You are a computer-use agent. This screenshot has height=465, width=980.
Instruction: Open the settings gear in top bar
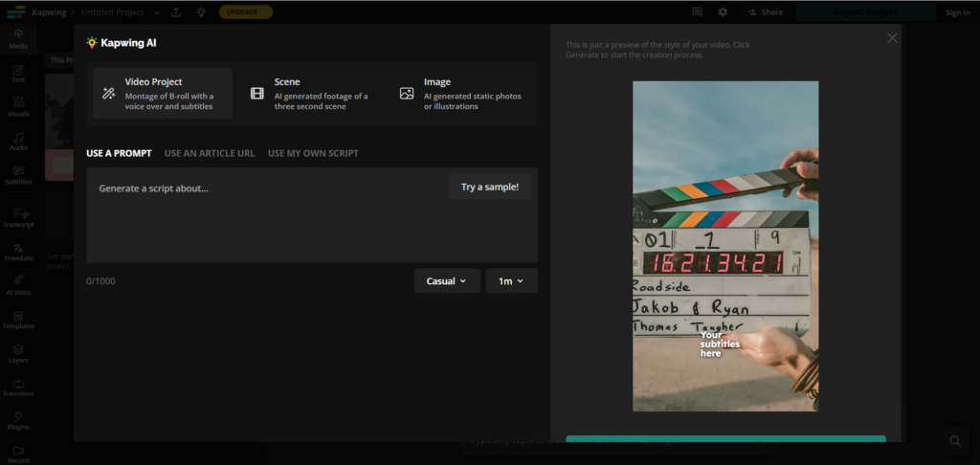click(x=723, y=11)
